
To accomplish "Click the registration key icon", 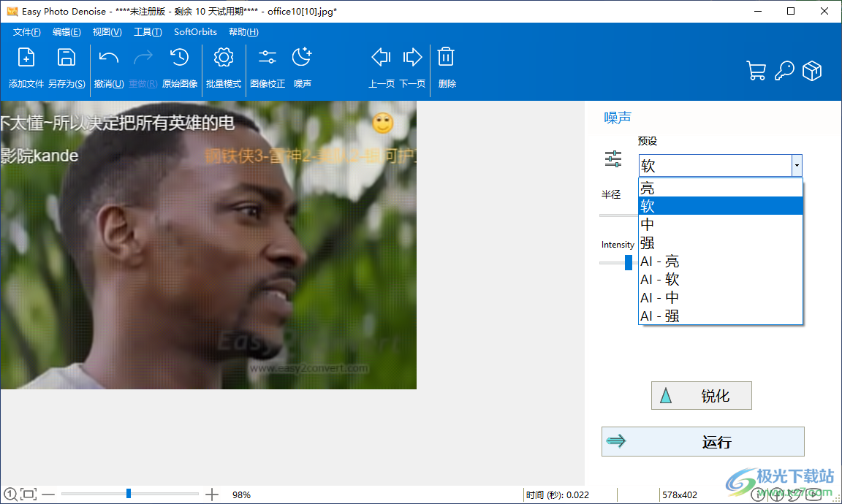I will click(x=784, y=70).
